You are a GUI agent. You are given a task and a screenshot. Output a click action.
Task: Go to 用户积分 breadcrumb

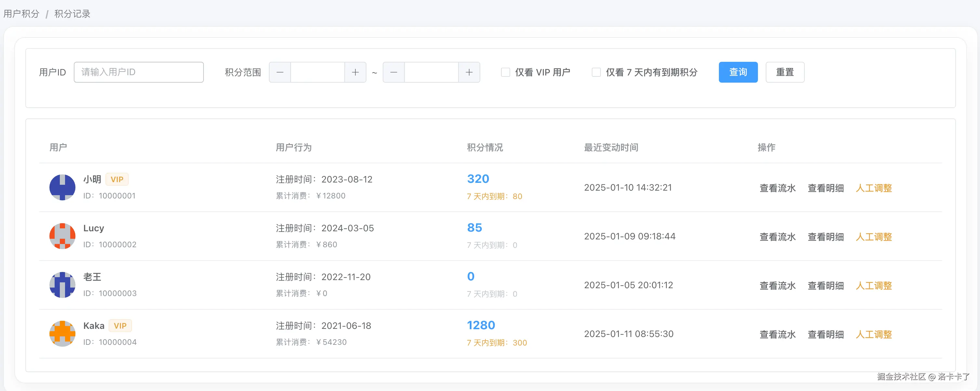click(21, 14)
